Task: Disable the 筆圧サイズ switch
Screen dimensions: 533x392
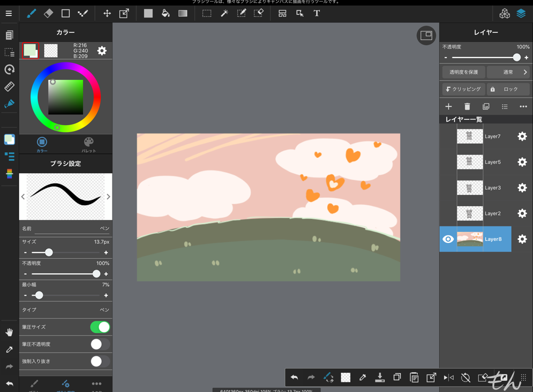Action: click(x=100, y=327)
